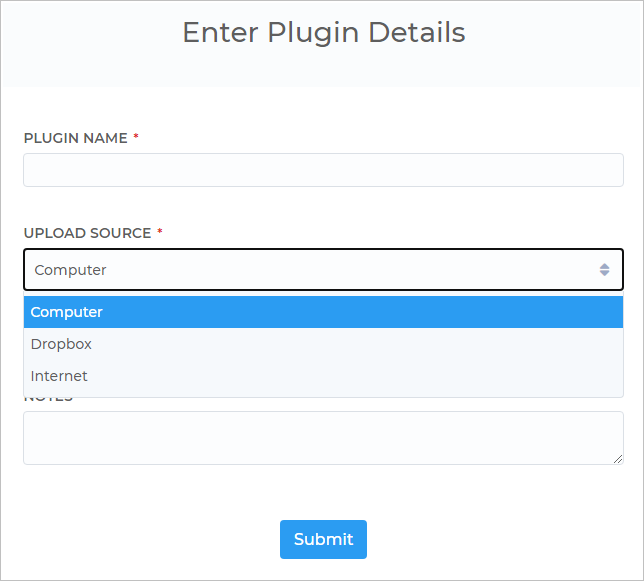
Task: Submit the plugin details form
Action: tap(323, 539)
